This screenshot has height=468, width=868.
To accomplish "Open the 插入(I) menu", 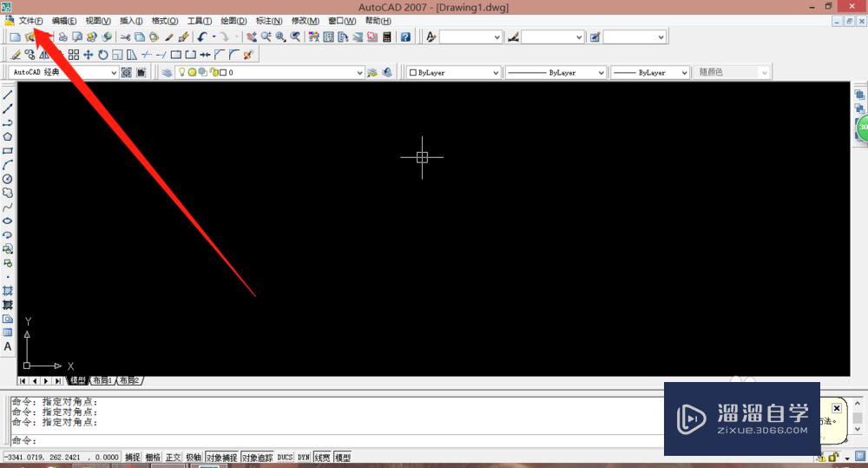I will coord(131,21).
